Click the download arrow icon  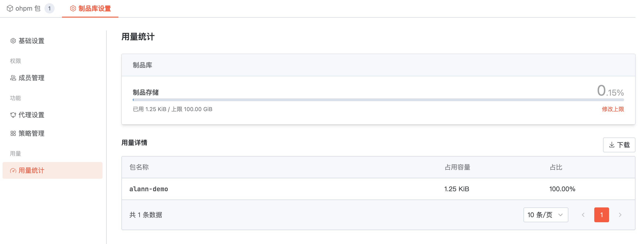612,145
